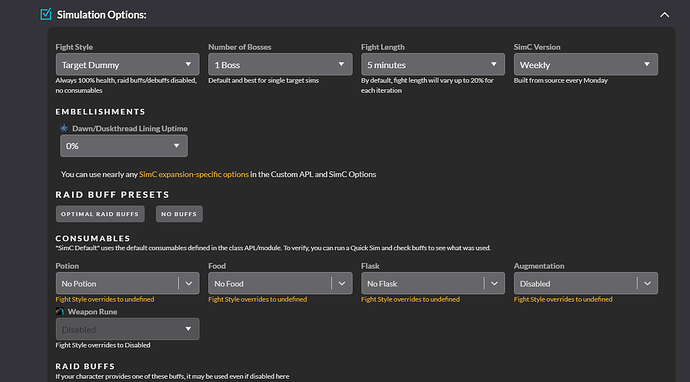Click the Weapon Rune icon
Screen dimensions: 690x382
(60, 312)
